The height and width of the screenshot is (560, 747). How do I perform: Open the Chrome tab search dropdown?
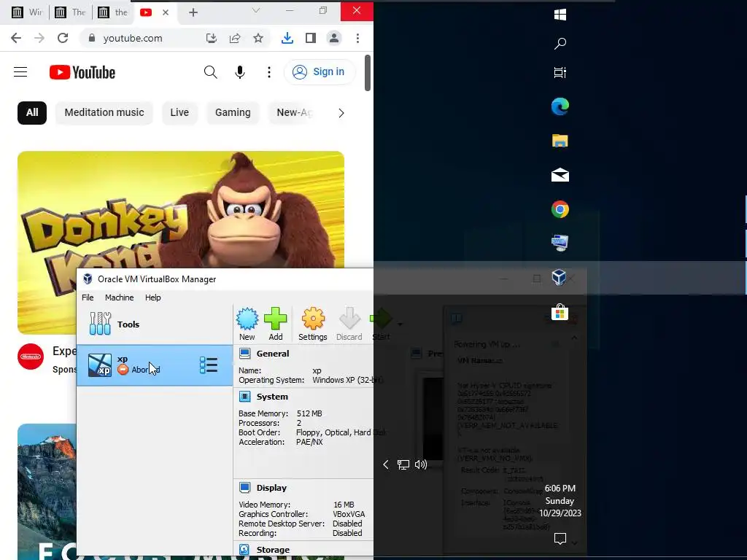(x=256, y=10)
